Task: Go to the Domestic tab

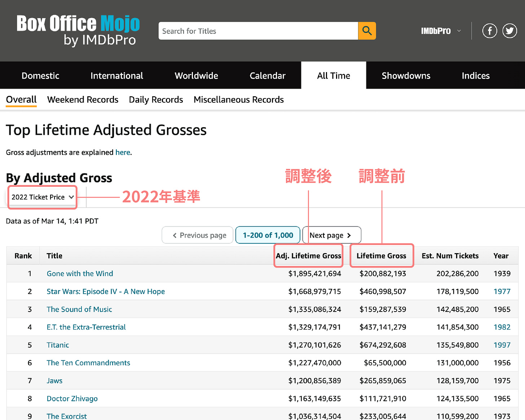Action: (x=40, y=76)
